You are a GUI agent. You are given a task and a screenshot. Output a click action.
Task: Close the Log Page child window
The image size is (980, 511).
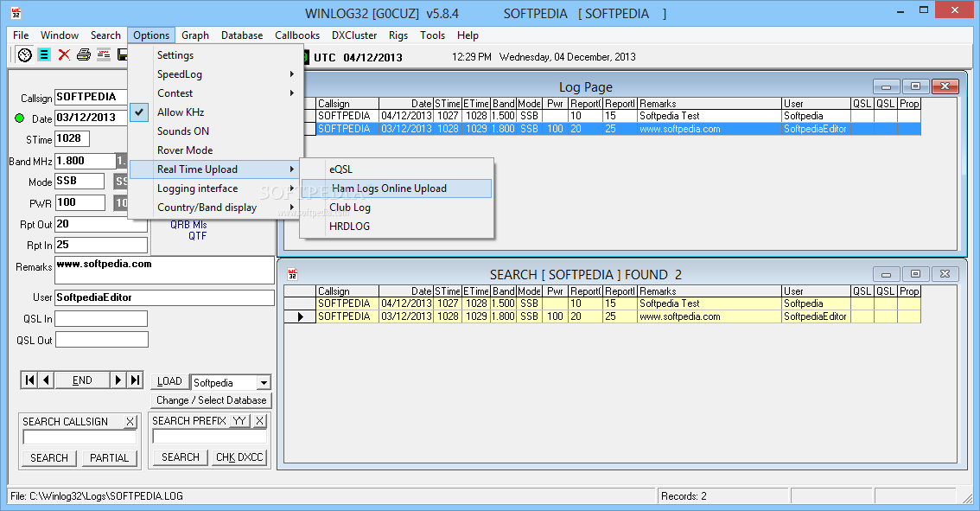pos(945,86)
